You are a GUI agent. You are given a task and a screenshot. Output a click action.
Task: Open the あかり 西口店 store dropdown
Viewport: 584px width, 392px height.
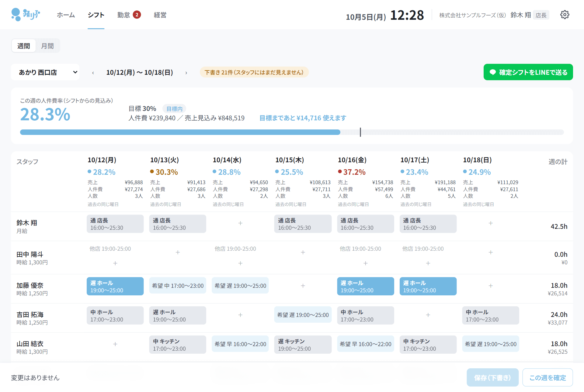coord(45,72)
